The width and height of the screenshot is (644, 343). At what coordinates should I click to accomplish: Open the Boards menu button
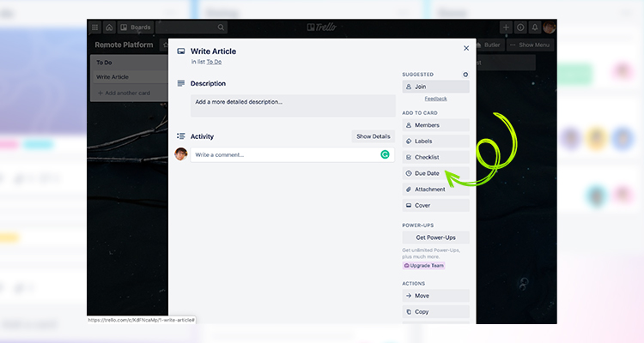click(x=136, y=27)
